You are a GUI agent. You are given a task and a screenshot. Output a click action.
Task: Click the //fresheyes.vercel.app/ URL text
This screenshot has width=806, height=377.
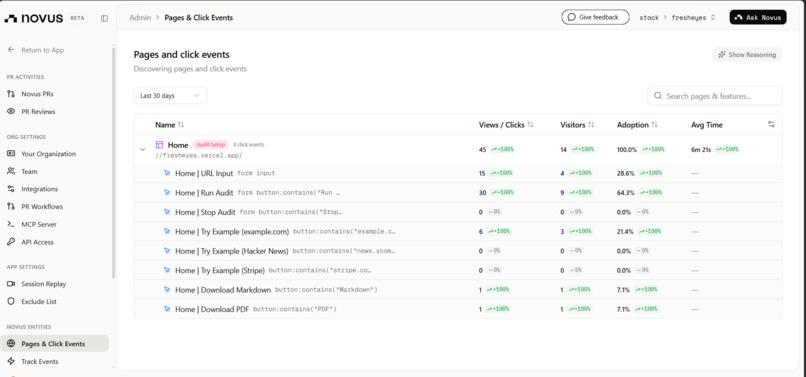click(x=198, y=155)
